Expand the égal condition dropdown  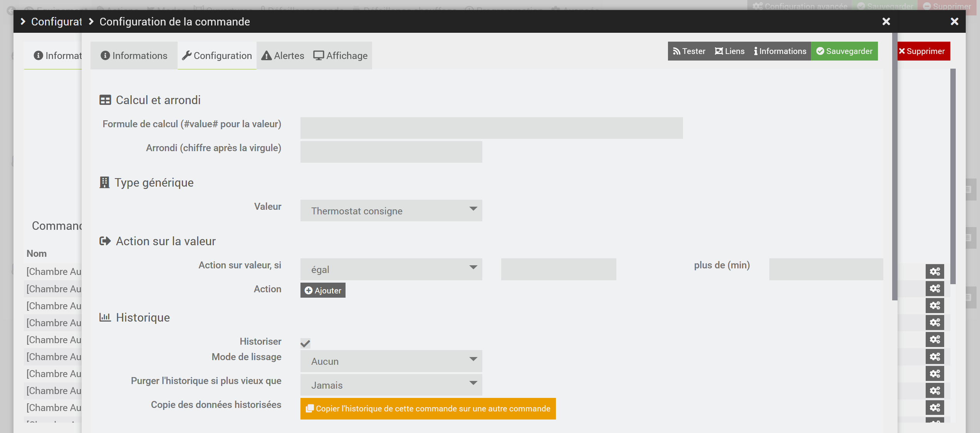tap(391, 269)
